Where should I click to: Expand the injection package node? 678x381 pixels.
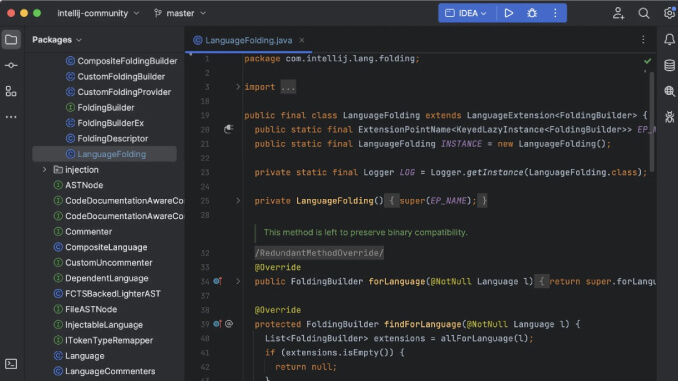tap(44, 170)
